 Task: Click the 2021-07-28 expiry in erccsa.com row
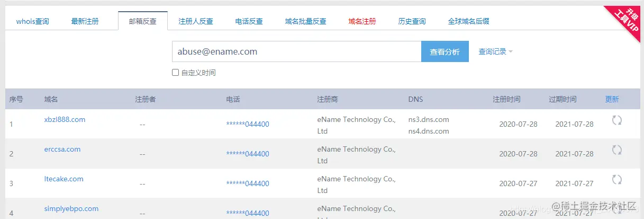tap(574, 154)
